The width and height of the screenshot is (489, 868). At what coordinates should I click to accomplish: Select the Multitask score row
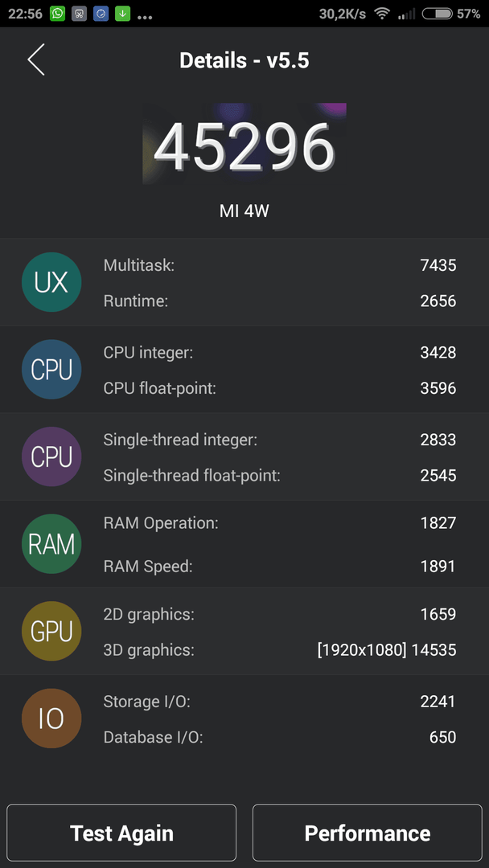point(280,265)
